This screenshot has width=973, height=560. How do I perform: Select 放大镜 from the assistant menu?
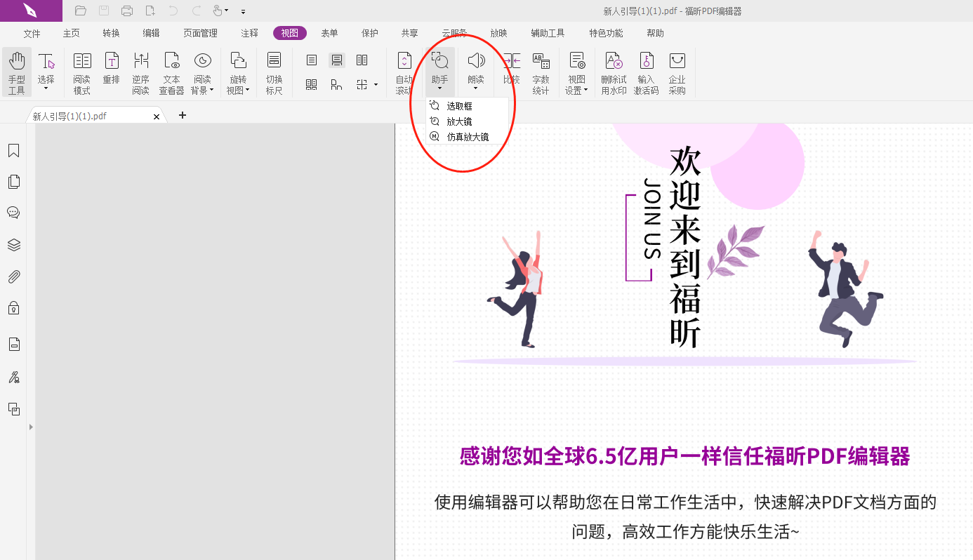point(459,121)
